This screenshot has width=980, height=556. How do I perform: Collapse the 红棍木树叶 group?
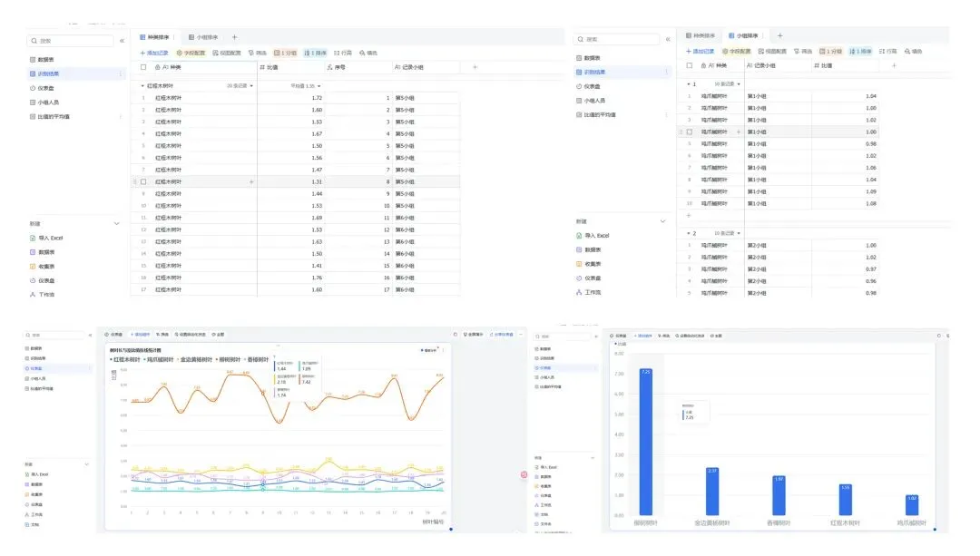point(142,85)
